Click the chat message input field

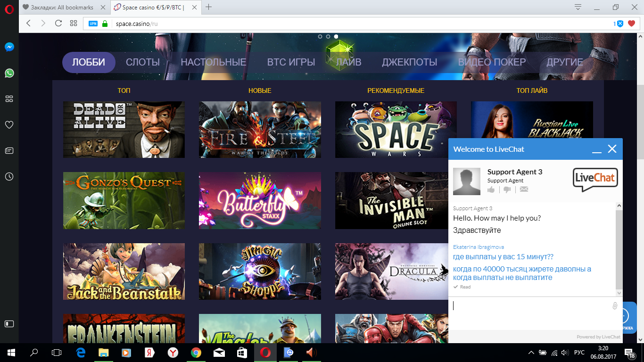[529, 313]
